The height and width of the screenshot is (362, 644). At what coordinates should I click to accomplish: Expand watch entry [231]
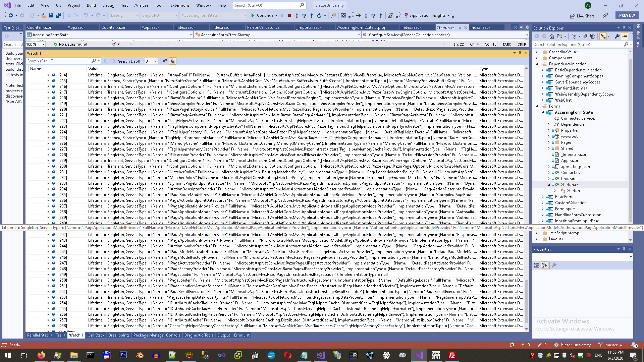(48, 172)
